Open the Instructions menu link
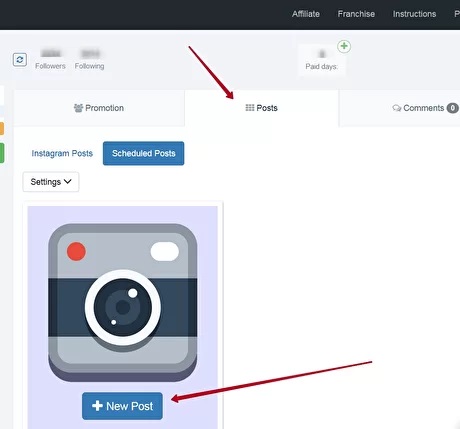This screenshot has width=460, height=429. tap(414, 14)
